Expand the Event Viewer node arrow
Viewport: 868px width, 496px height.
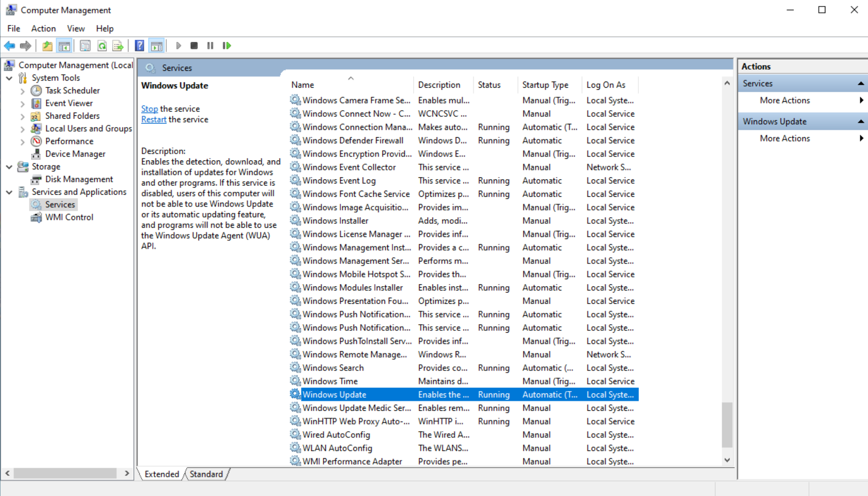click(23, 104)
